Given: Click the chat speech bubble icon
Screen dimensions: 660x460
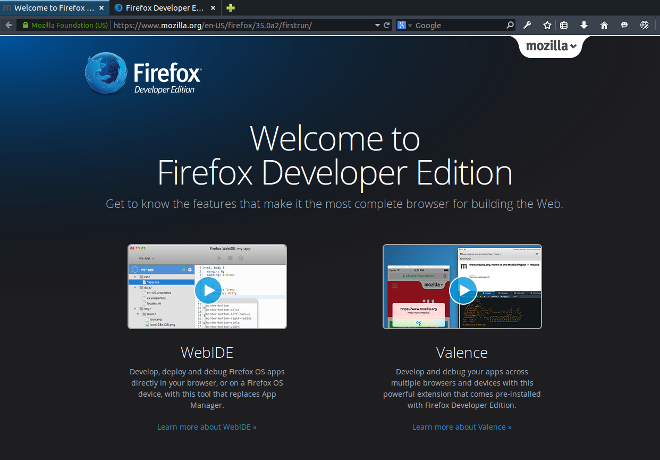Looking at the screenshot, I should [624, 25].
